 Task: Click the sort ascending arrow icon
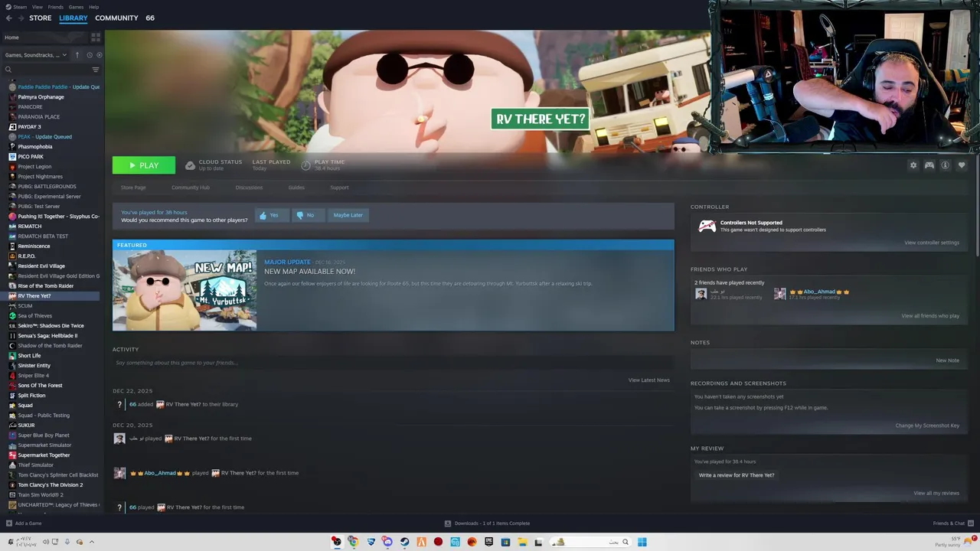(77, 55)
